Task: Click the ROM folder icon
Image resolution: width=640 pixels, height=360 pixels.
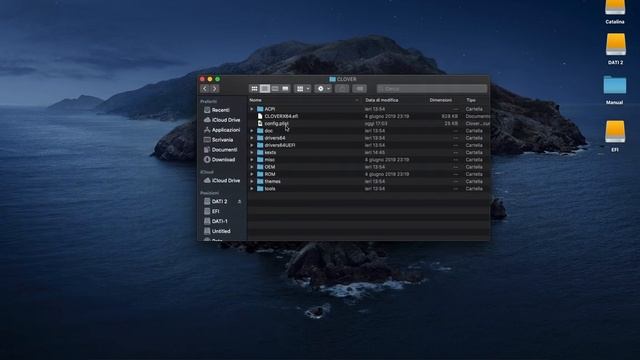Action: [x=260, y=174]
